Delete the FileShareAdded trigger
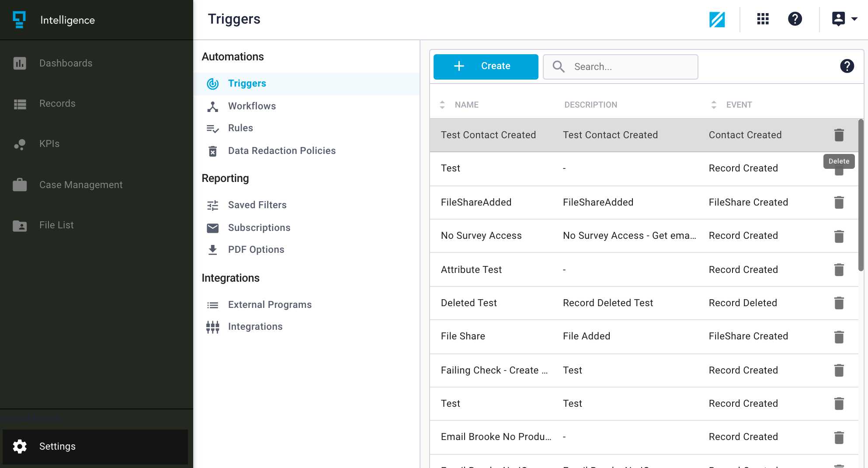The image size is (868, 468). tap(839, 203)
